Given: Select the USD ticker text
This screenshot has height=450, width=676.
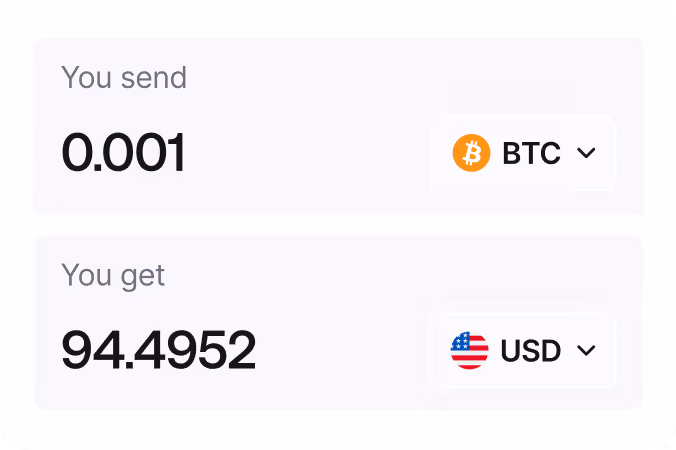Looking at the screenshot, I should point(530,351).
